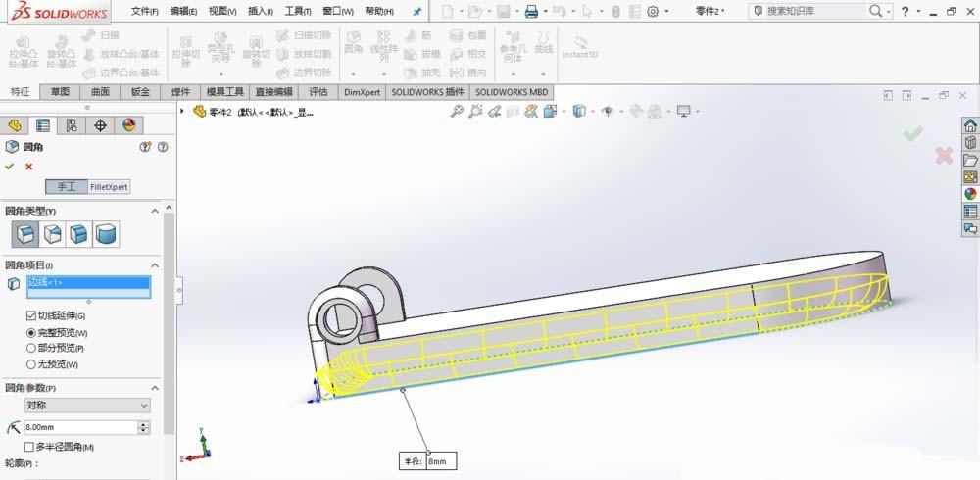Cancel the fillet with the red X in the panel
The height and width of the screenshot is (480, 980).
(28, 167)
